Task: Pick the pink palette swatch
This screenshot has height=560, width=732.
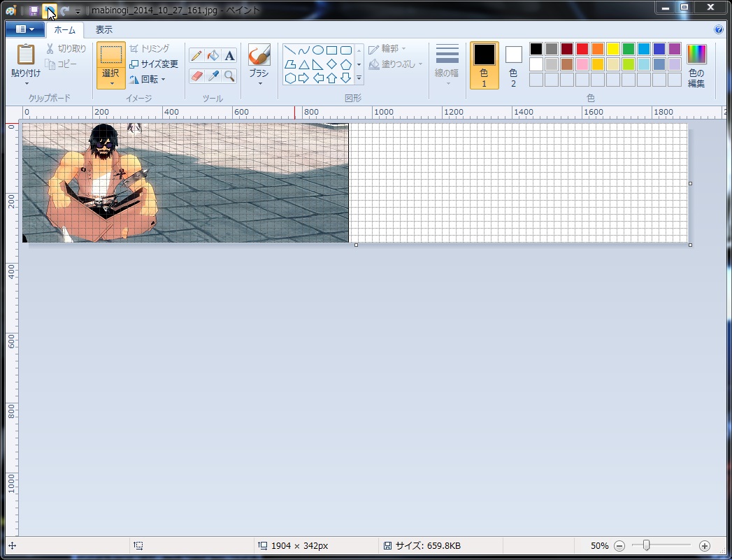Action: tap(582, 64)
